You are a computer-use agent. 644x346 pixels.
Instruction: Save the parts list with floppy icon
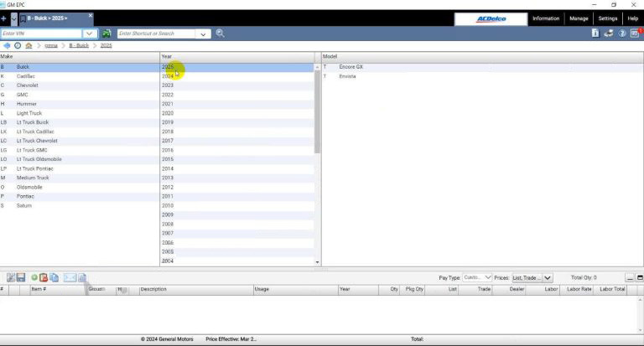tap(21, 278)
